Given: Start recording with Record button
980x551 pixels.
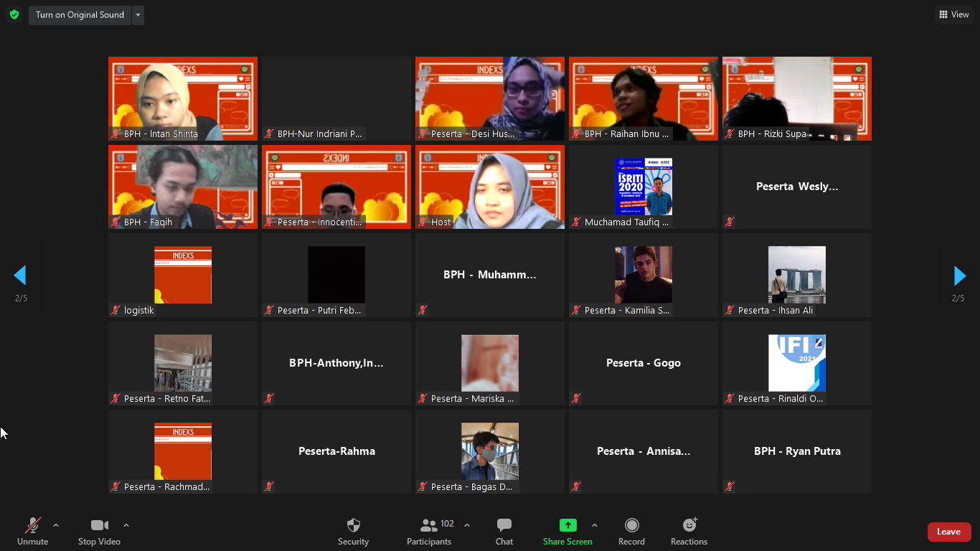Looking at the screenshot, I should (x=631, y=532).
